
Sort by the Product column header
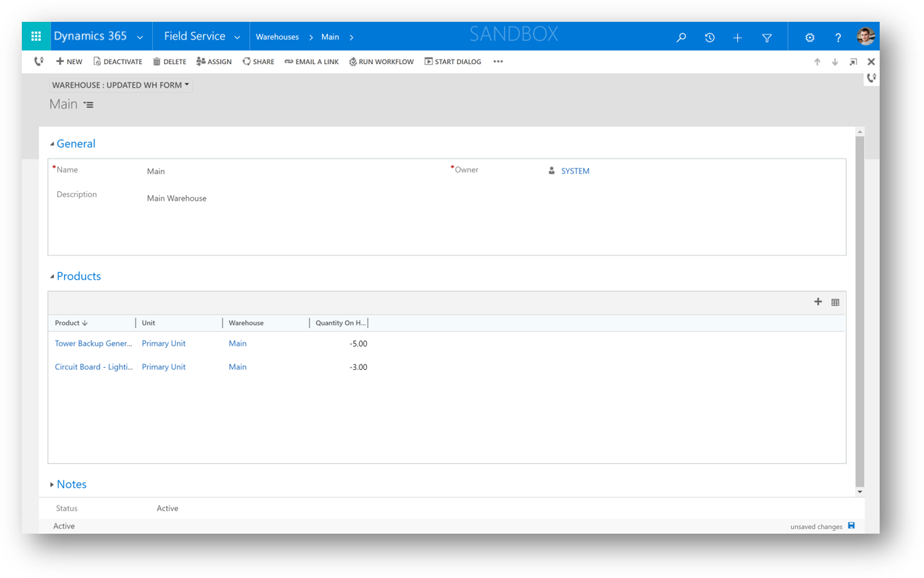(72, 323)
